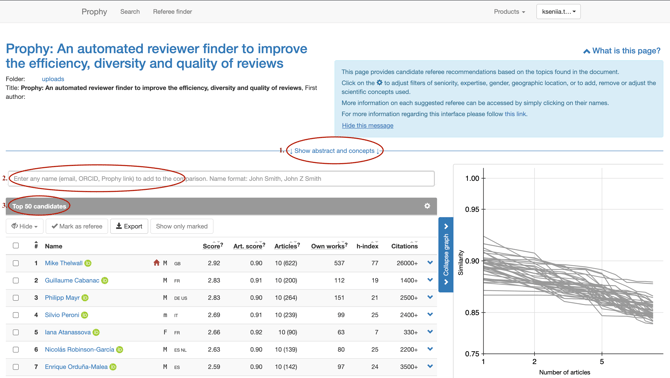Check the box for Philipp Mayr
670x378 pixels.
(16, 298)
